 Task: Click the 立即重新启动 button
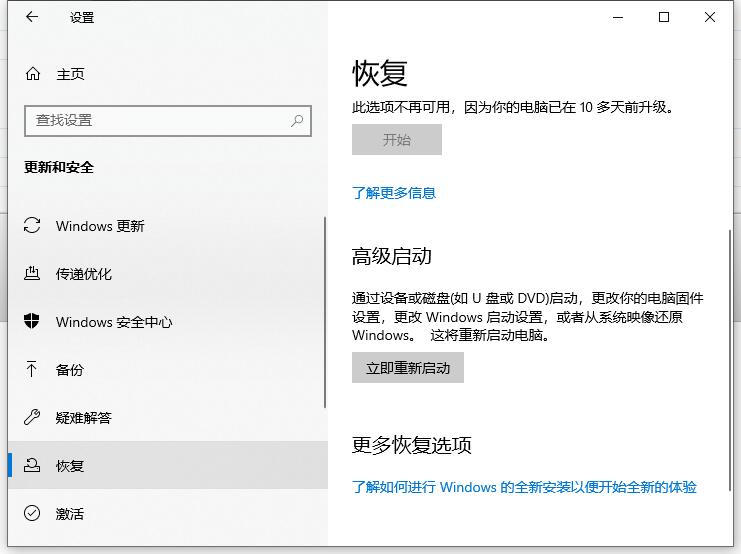tap(408, 367)
